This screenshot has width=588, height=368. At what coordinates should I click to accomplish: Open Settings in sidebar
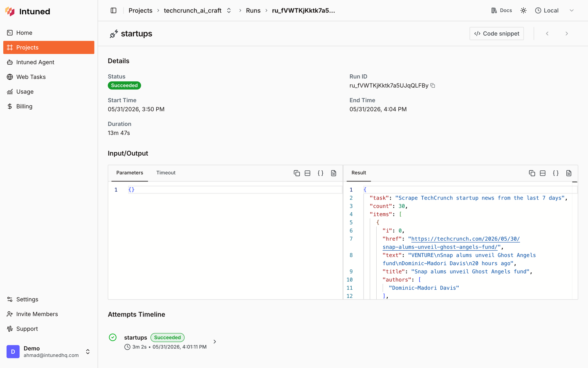pos(49,299)
